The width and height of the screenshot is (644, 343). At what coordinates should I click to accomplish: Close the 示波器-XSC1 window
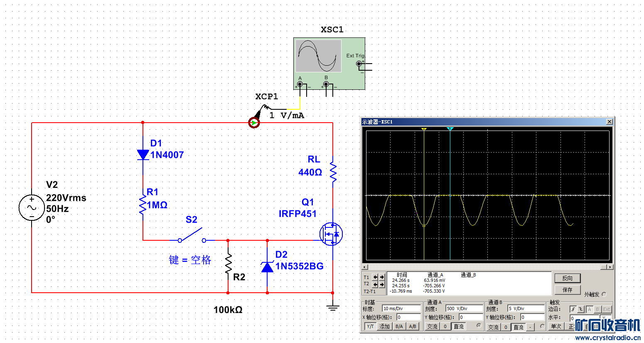tap(609, 122)
